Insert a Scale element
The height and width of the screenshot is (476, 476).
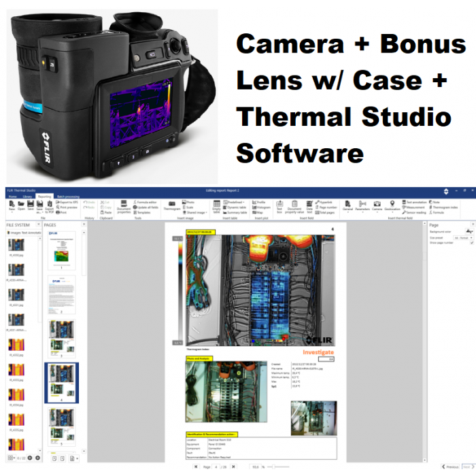coord(188,207)
